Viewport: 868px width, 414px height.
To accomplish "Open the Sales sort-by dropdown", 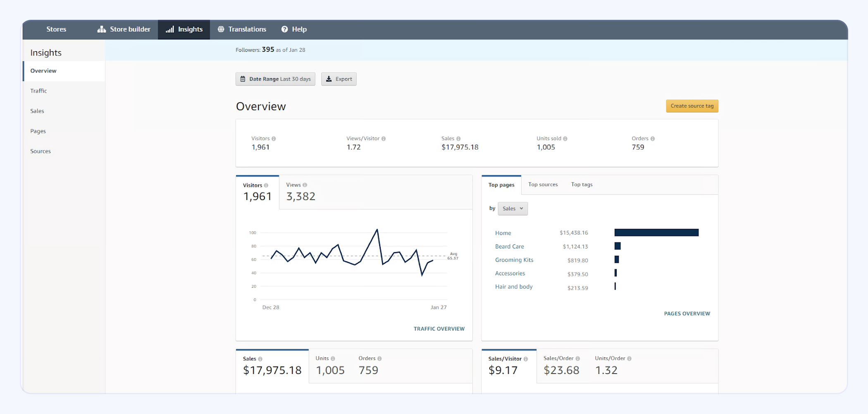I will coord(513,209).
